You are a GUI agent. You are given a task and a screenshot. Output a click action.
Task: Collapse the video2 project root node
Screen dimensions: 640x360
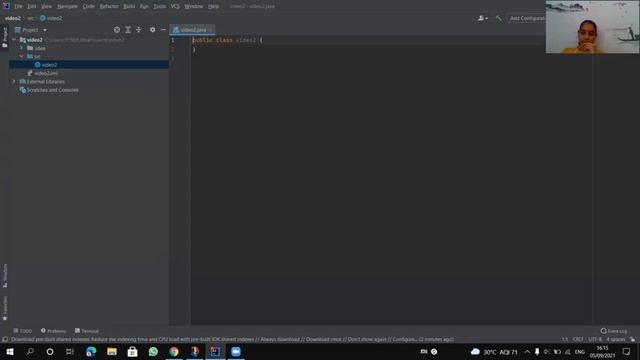pyautogui.click(x=14, y=40)
